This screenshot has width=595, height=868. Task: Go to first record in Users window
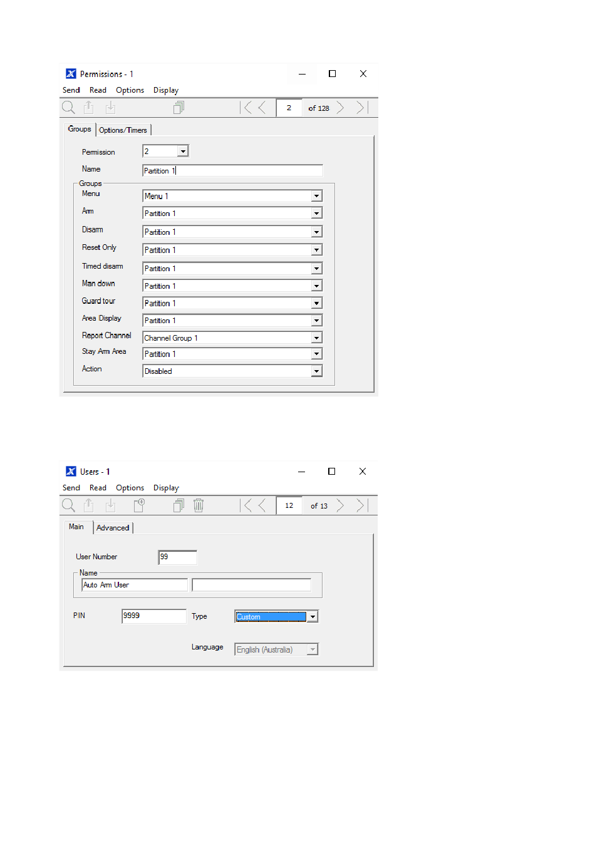246,505
